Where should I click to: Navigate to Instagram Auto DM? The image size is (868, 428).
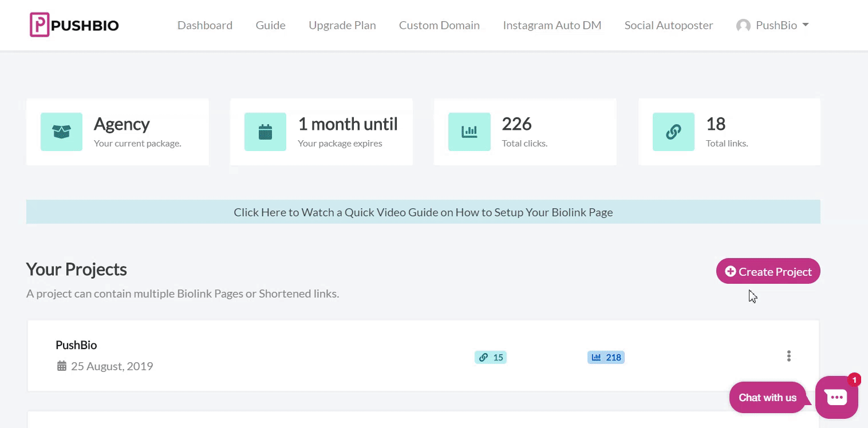click(x=552, y=25)
